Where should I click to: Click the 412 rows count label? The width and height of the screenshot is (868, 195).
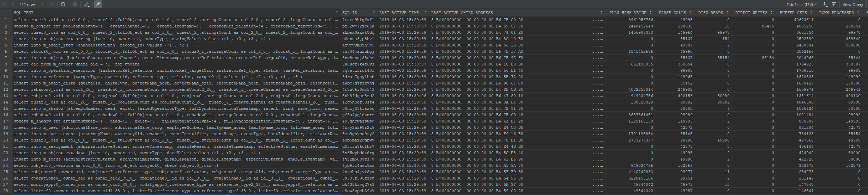pyautogui.click(x=27, y=5)
